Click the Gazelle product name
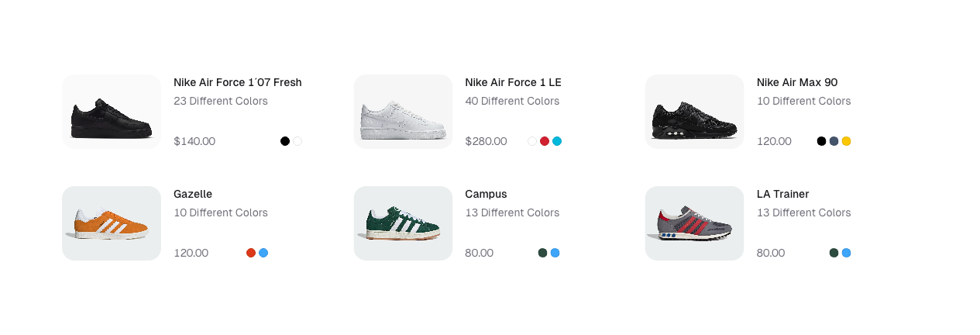This screenshot has width=980, height=335. coord(193,194)
